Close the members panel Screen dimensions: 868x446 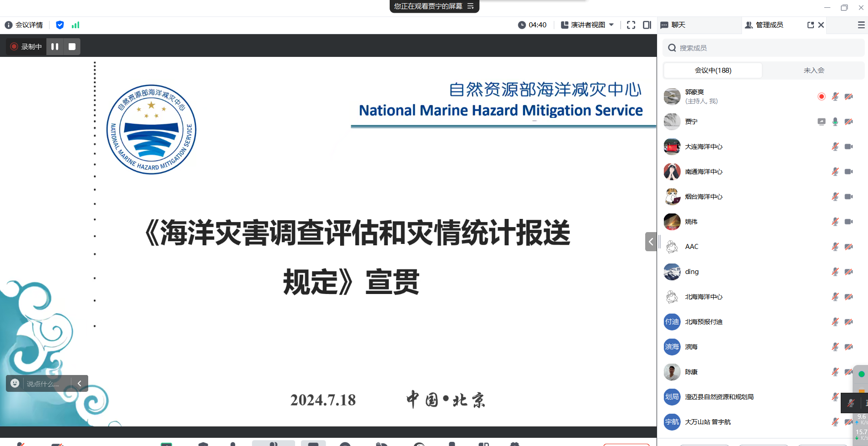821,25
